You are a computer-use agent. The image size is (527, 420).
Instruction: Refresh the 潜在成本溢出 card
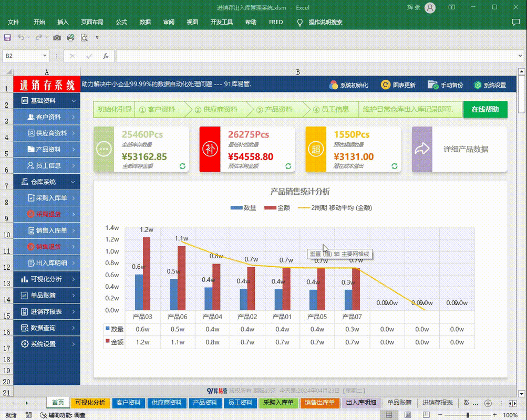395,166
